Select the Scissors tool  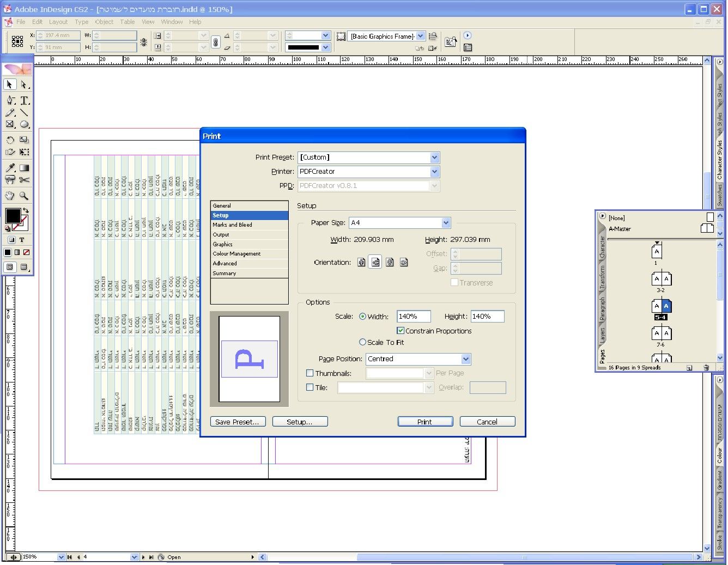click(25, 180)
